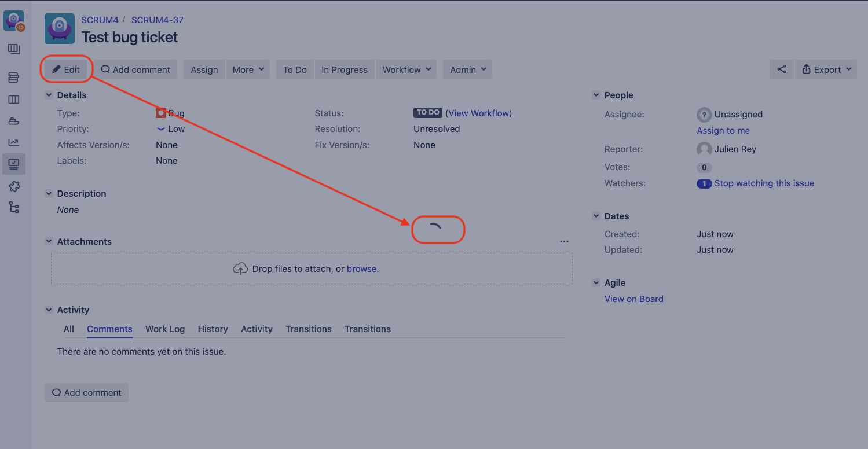Image resolution: width=868 pixels, height=449 pixels.
Task: Open the attachments overflow ellipsis menu
Action: pyautogui.click(x=564, y=241)
